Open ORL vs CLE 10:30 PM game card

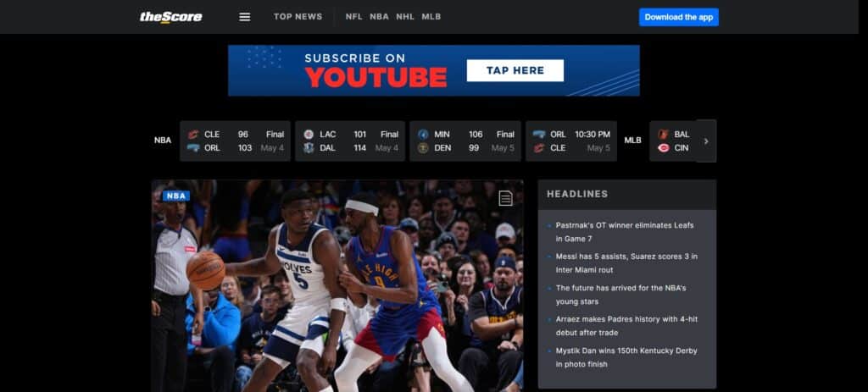(x=570, y=141)
